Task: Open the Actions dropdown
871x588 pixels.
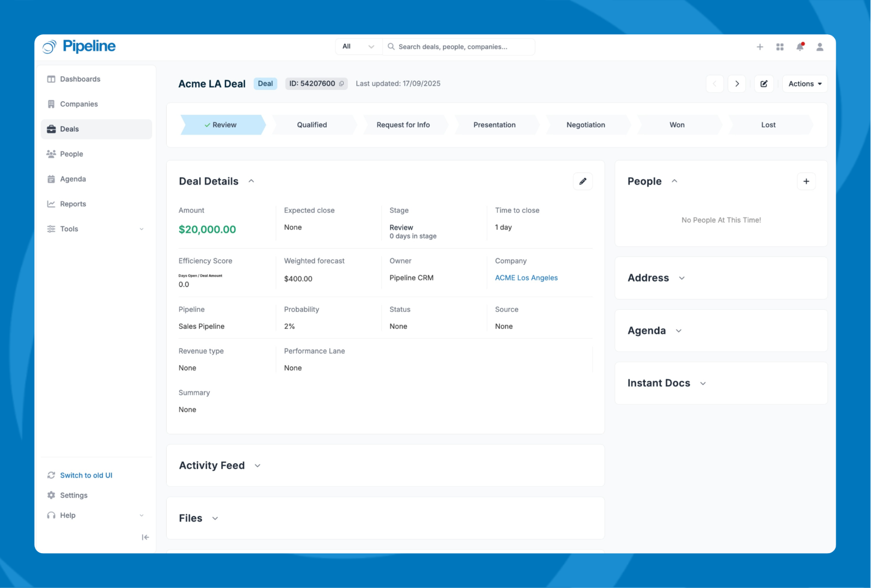Action: click(x=805, y=84)
